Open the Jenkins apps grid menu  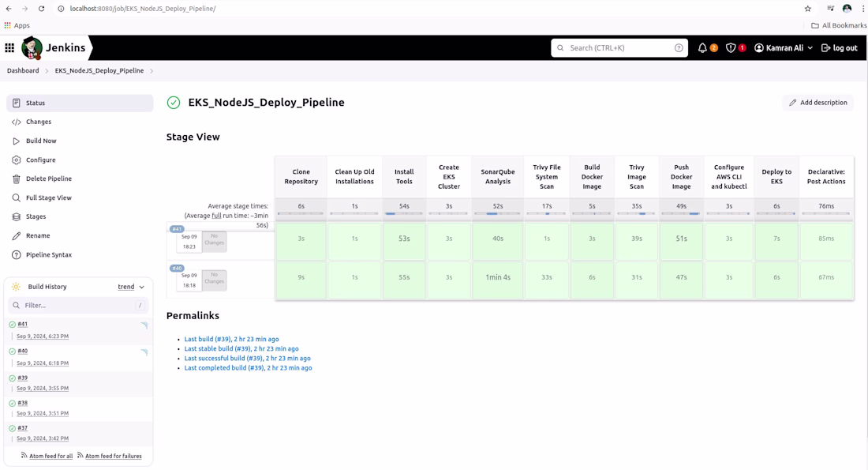9,47
